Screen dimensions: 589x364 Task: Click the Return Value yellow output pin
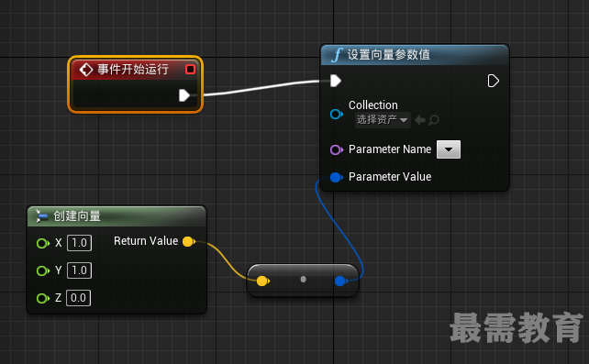[x=189, y=242]
